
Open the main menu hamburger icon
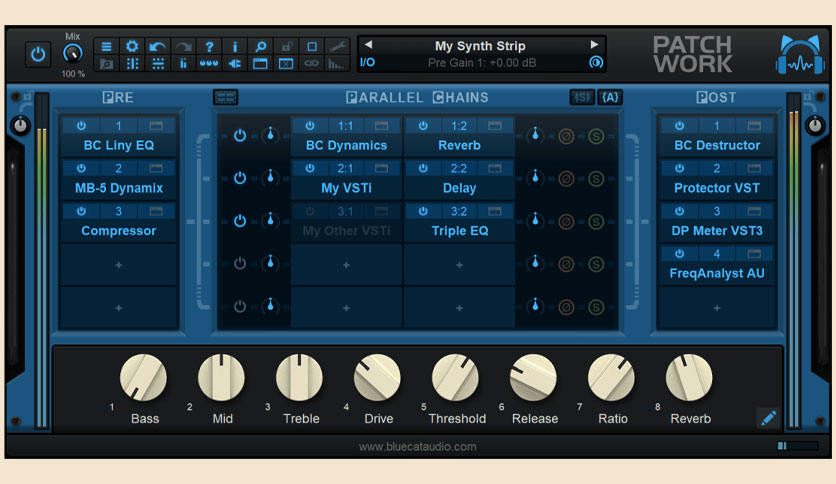[107, 47]
